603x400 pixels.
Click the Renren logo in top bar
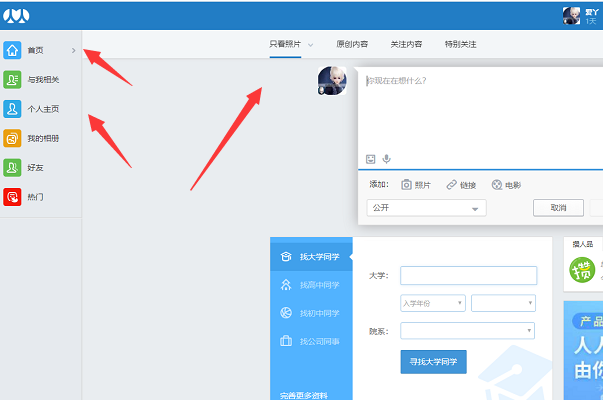click(x=18, y=15)
